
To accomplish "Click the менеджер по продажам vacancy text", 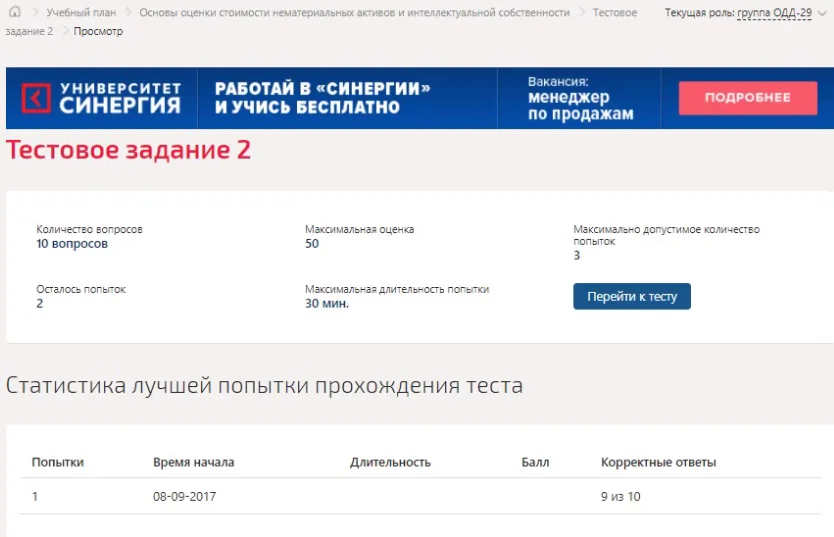I will (580, 105).
